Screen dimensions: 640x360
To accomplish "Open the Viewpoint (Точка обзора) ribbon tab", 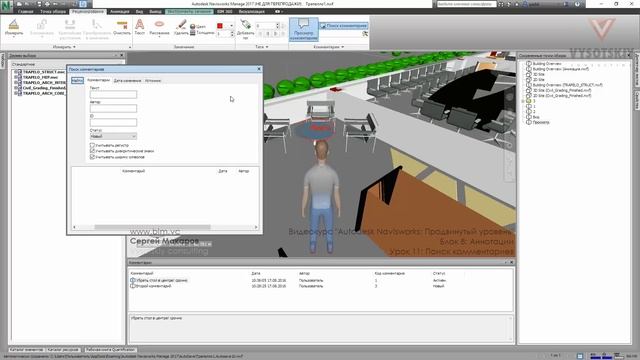I will tap(53, 11).
